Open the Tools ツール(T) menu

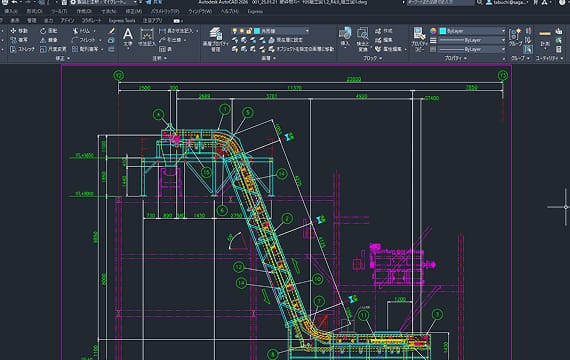[59, 12]
